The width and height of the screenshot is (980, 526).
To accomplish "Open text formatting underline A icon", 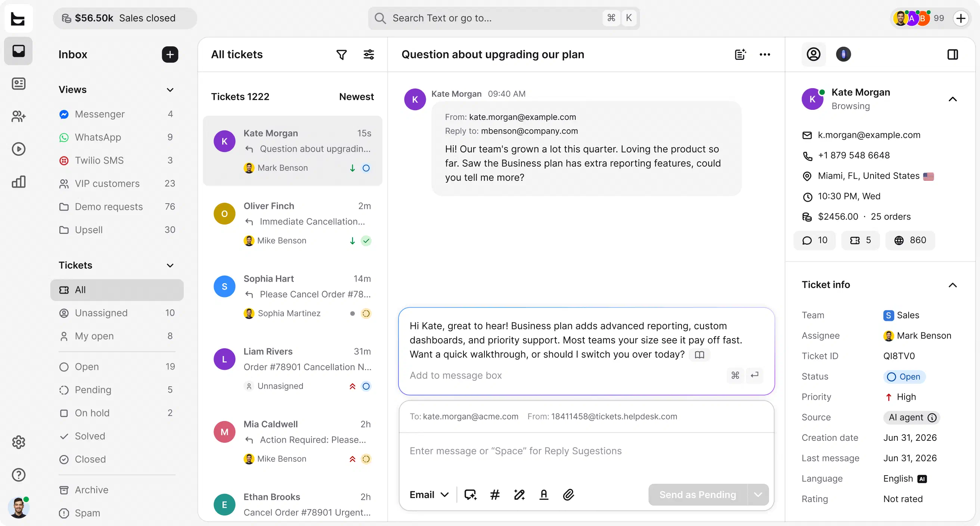I will tap(544, 495).
